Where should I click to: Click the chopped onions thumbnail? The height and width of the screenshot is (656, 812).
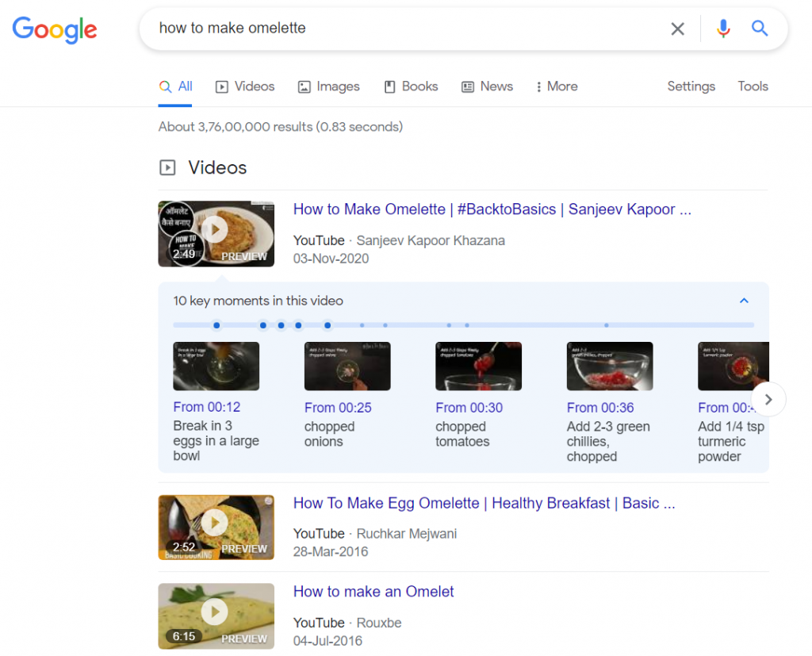347,366
